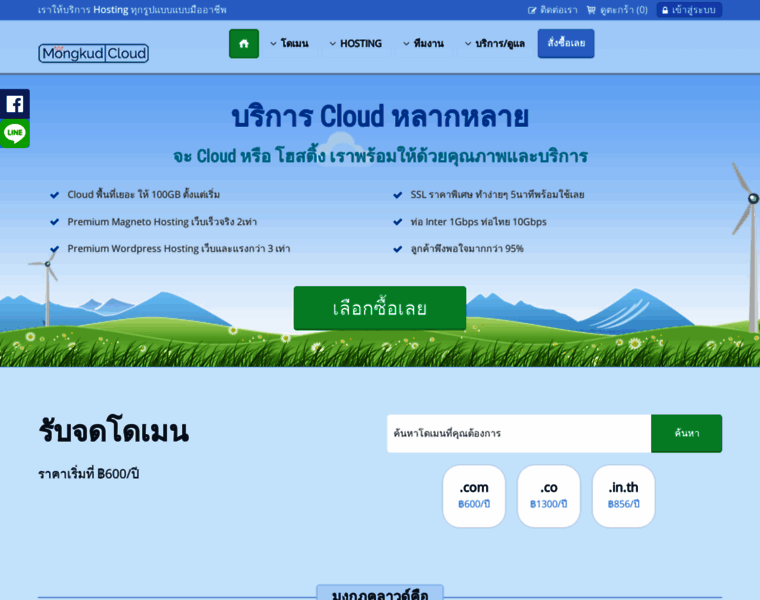Screen dimensions: 760x600
Task: Click the Mongkud Cloud logo
Action: 94,53
